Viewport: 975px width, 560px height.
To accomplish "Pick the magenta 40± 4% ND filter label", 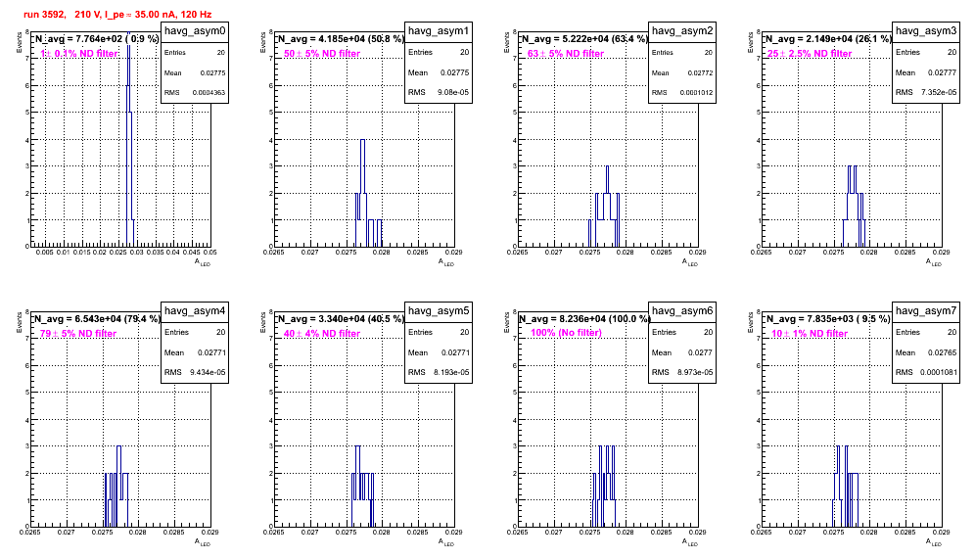I will [x=322, y=334].
